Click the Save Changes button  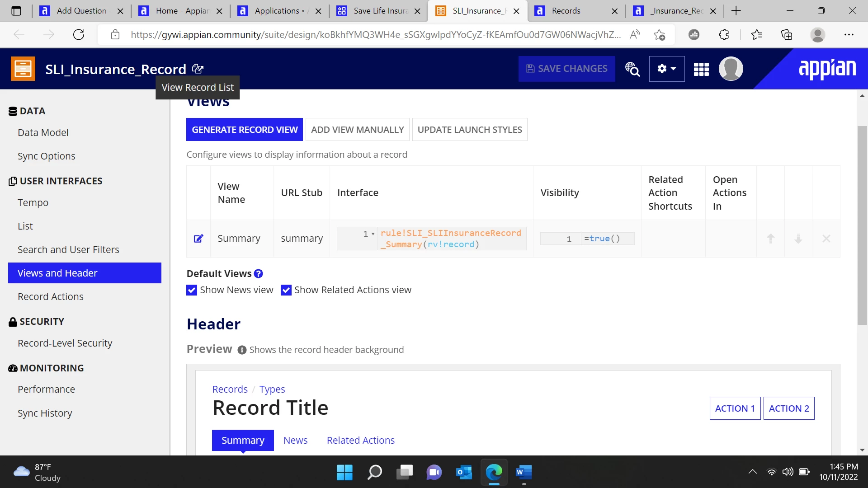567,69
